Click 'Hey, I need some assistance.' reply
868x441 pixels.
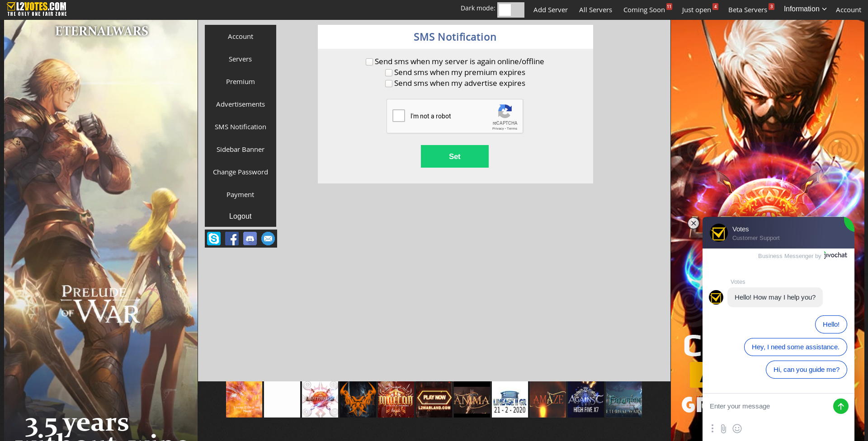(796, 347)
